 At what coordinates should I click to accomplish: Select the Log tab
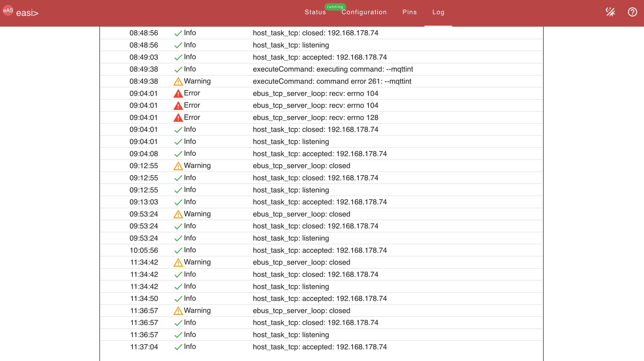(x=438, y=12)
